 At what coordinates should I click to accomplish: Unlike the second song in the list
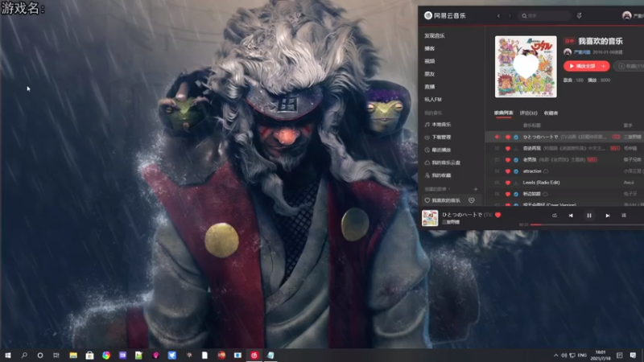click(508, 149)
